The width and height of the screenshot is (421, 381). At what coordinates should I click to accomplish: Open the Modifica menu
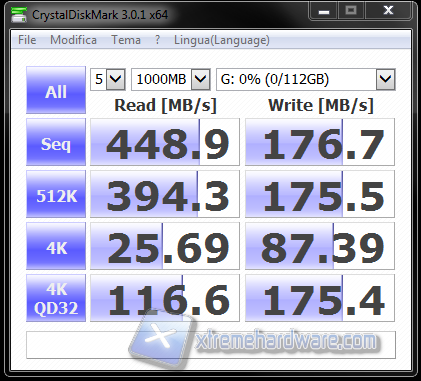(x=73, y=40)
